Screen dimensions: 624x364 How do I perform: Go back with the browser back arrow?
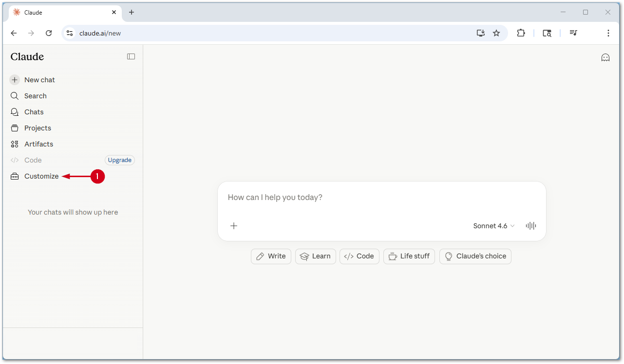click(x=14, y=33)
